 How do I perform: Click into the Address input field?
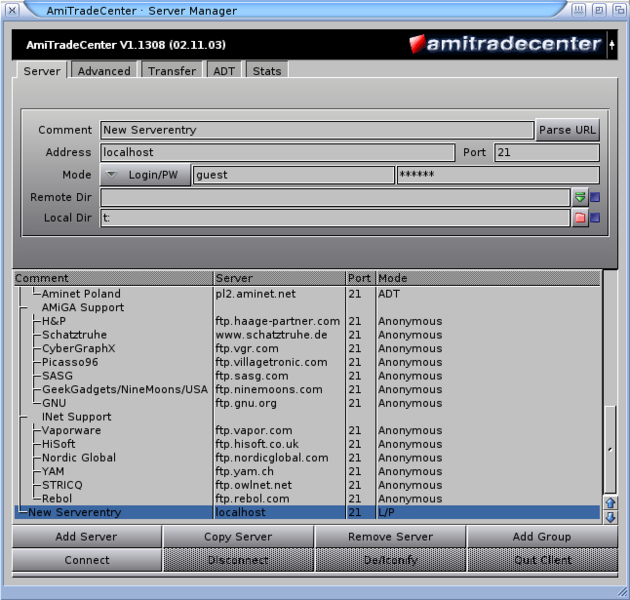click(x=277, y=153)
